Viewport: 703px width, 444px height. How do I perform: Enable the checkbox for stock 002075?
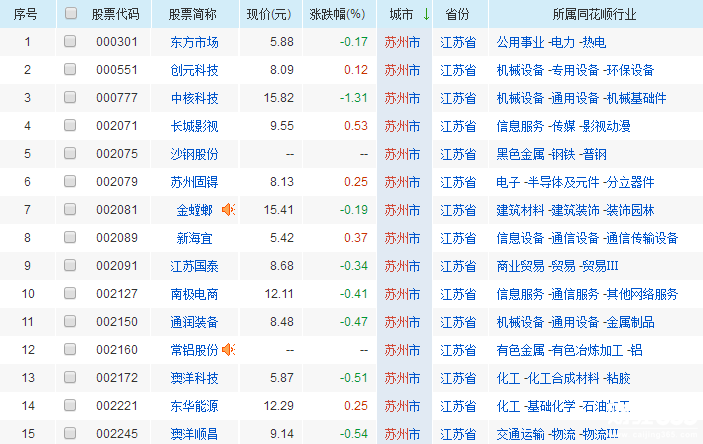70,153
